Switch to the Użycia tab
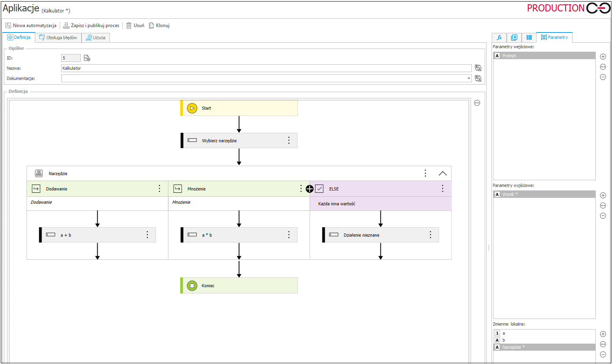This screenshot has width=613, height=364. [x=96, y=38]
